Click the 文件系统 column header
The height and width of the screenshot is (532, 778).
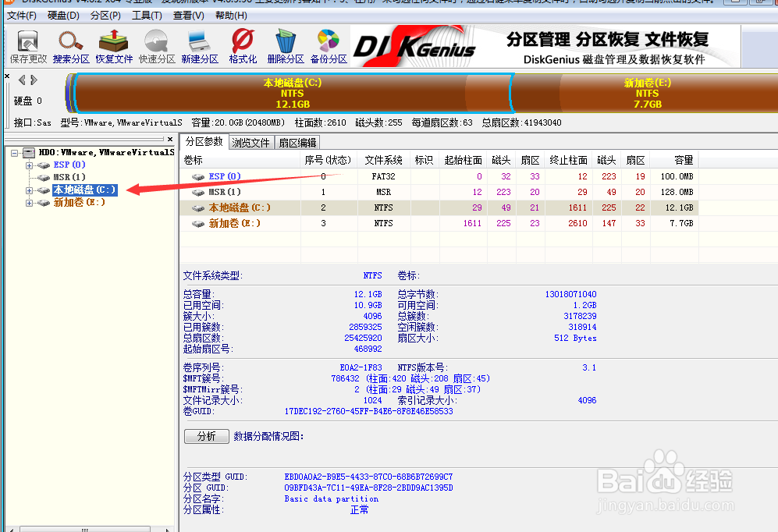pyautogui.click(x=384, y=160)
